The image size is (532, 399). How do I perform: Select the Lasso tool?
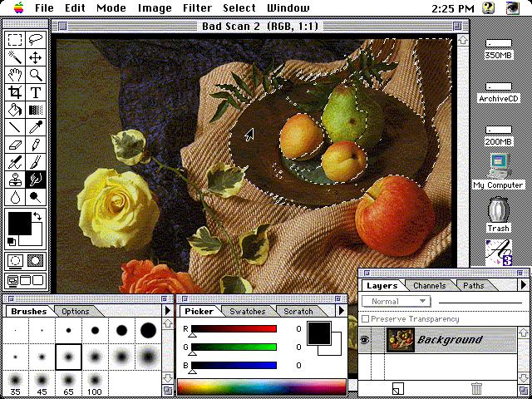pos(36,39)
